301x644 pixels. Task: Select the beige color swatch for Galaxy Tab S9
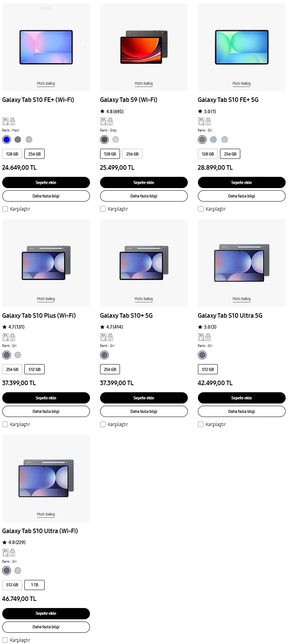(115, 139)
